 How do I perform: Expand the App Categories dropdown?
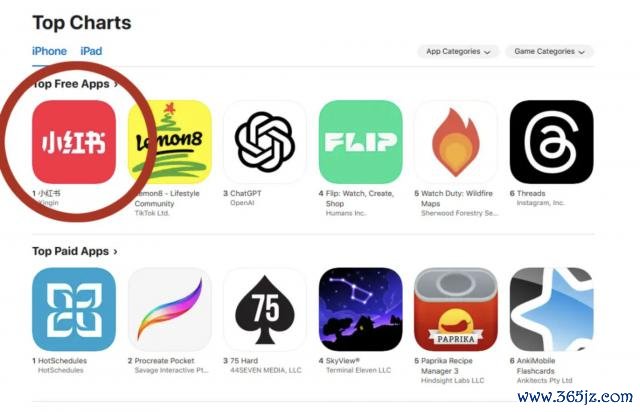(x=458, y=51)
